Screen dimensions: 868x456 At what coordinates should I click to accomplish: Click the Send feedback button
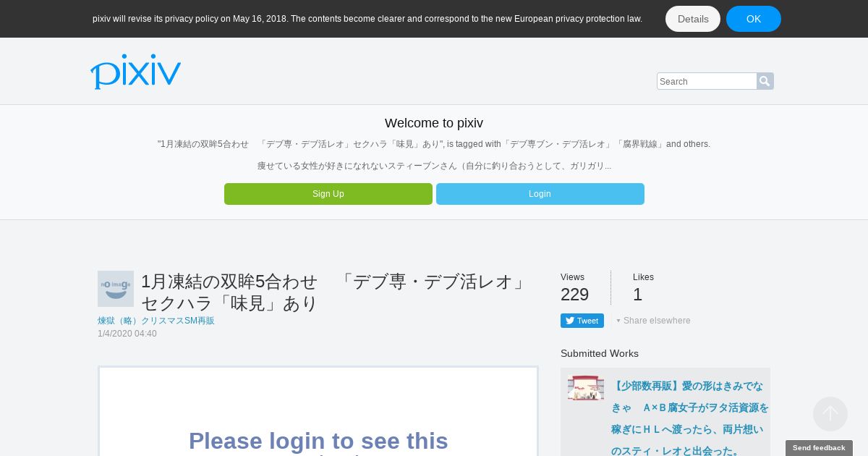tap(819, 448)
